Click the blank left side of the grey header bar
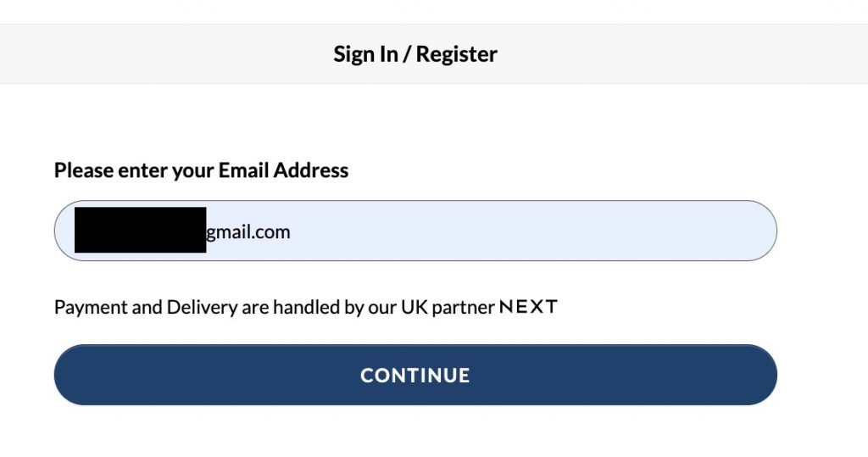This screenshot has height=457, width=868. pos(127,54)
